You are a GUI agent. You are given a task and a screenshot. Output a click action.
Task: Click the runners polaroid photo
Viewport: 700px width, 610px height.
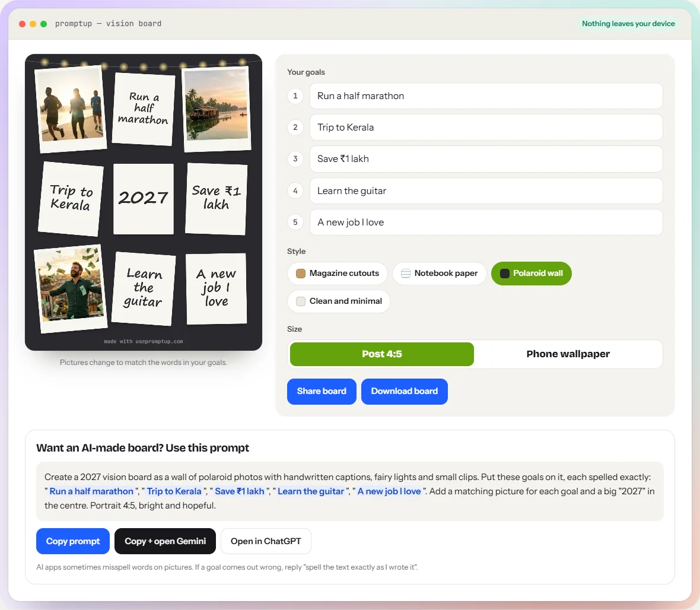tap(71, 109)
